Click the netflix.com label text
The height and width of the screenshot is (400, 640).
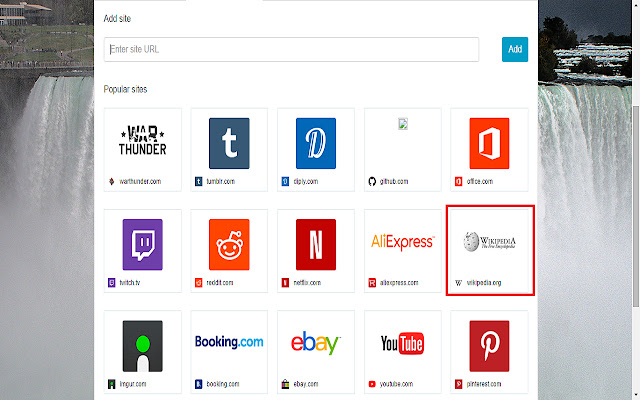tap(307, 282)
